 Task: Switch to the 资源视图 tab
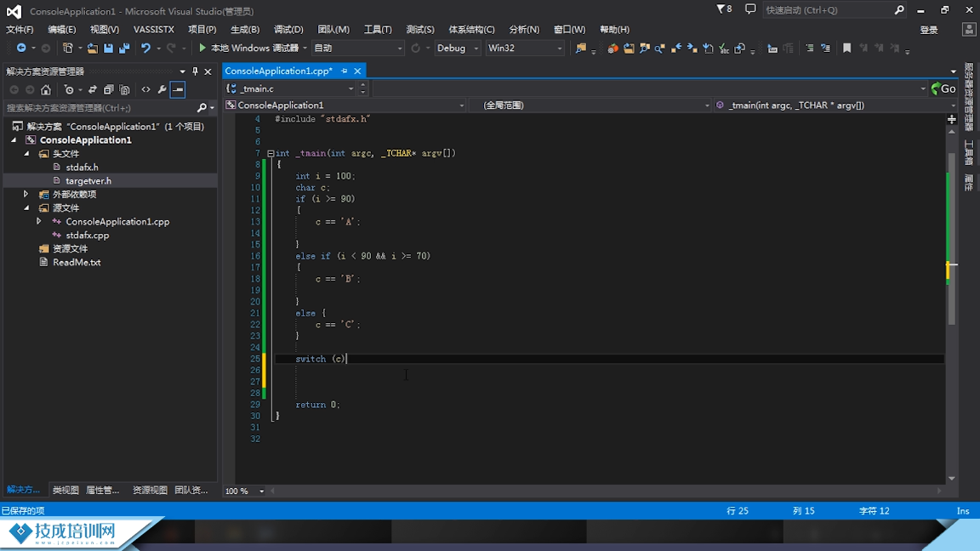150,491
